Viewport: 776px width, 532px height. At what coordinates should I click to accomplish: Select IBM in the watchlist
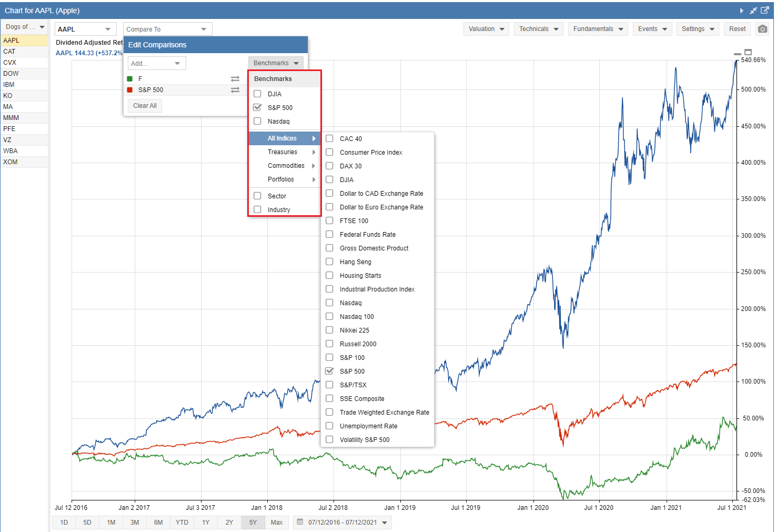[24, 85]
